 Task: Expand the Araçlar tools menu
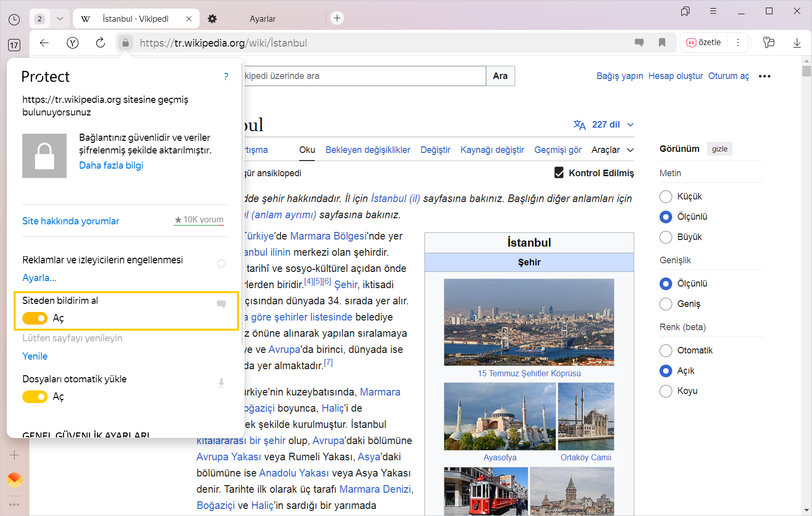[x=612, y=150]
